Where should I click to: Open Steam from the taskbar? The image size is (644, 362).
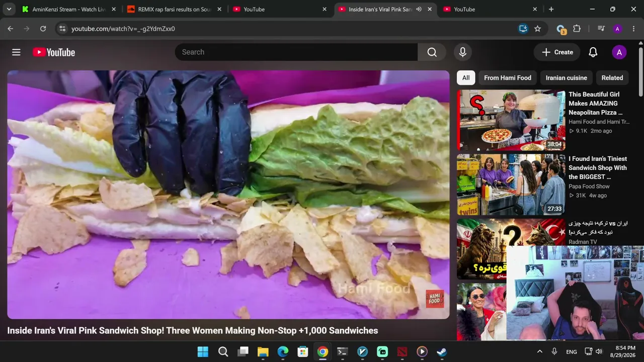[x=442, y=351]
